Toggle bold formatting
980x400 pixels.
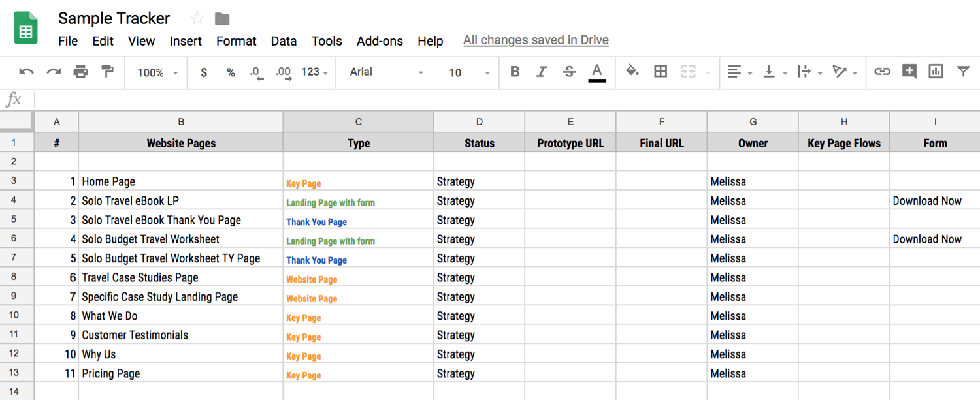click(515, 72)
